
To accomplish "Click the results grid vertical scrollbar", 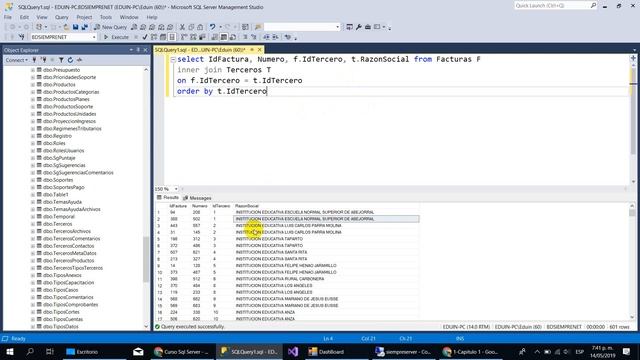I will coord(632,261).
